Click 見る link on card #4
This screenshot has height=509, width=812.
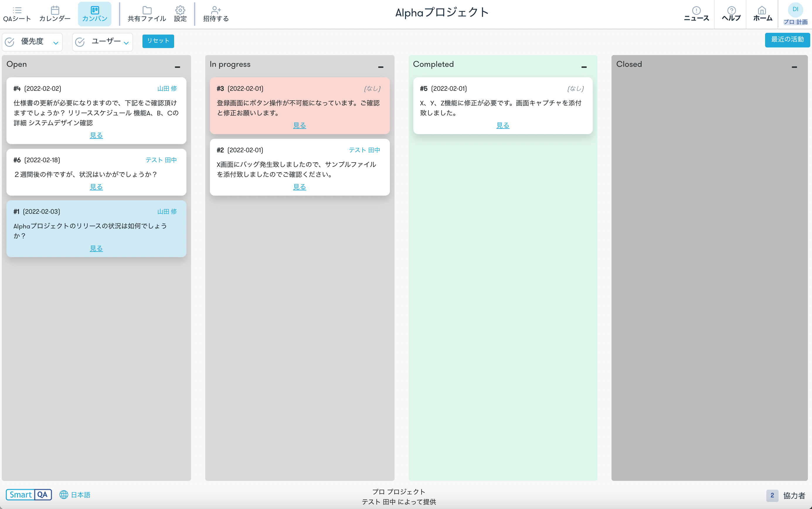tap(96, 135)
